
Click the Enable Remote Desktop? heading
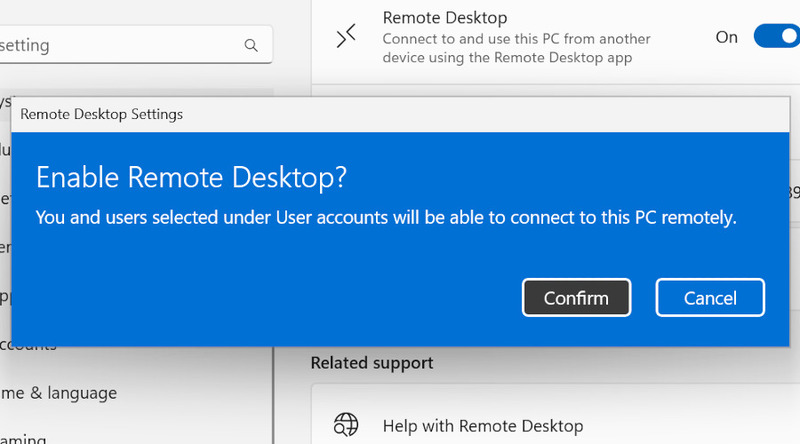click(x=191, y=177)
